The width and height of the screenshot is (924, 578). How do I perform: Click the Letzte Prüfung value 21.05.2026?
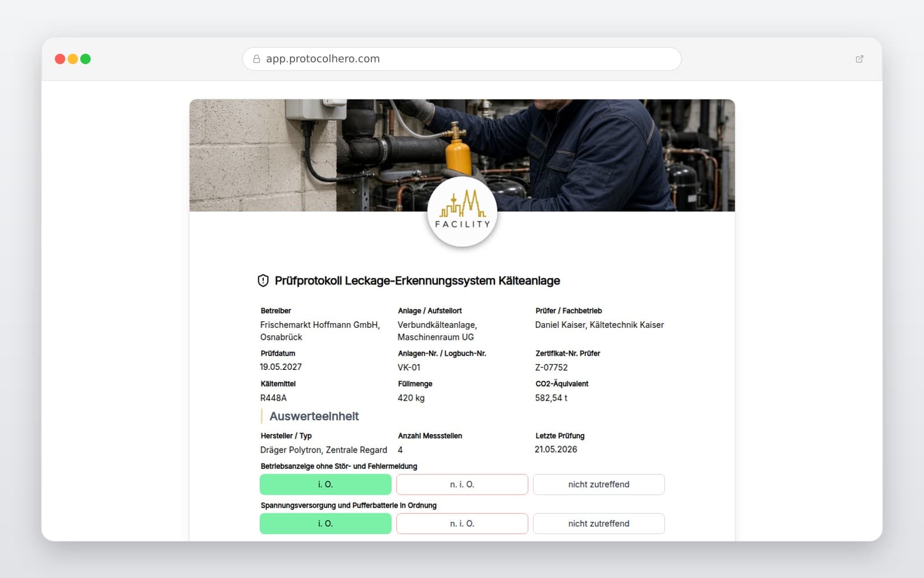click(556, 450)
